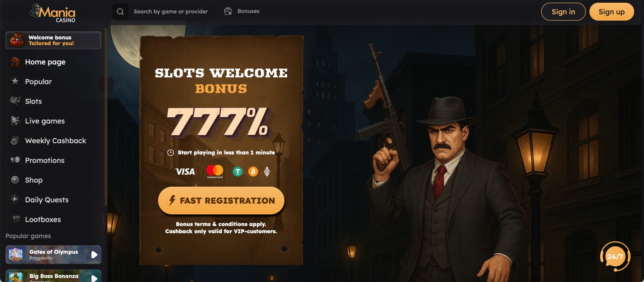Go to Home page menu item
The width and height of the screenshot is (644, 282).
(53, 62)
